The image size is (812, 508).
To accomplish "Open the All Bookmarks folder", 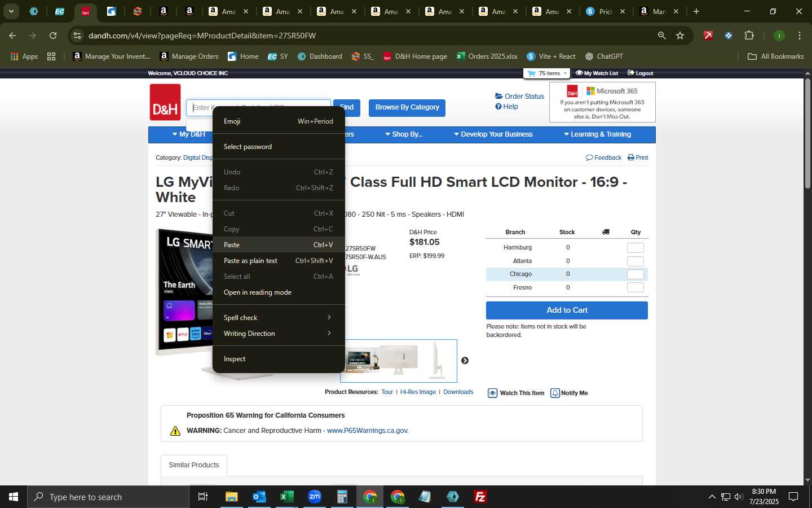I will click(775, 56).
